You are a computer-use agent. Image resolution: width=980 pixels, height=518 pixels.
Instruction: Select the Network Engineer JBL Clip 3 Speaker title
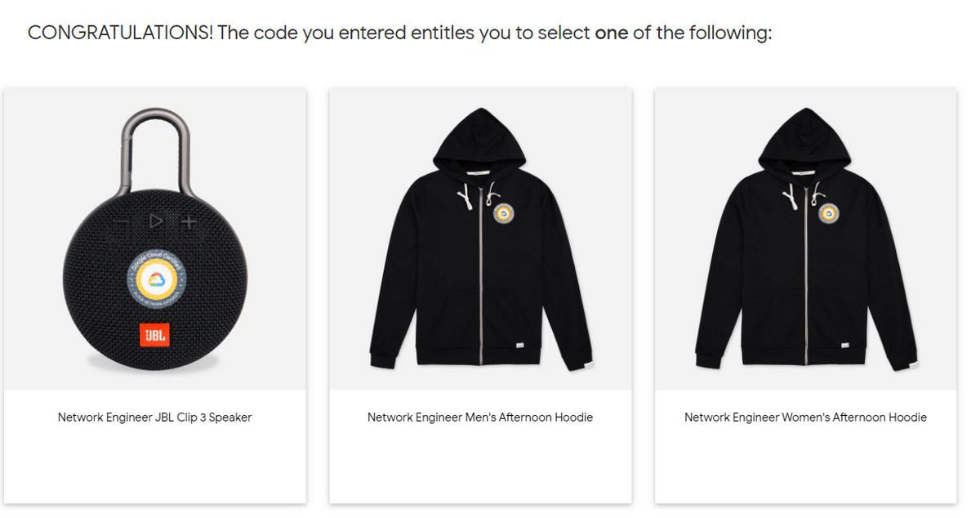pyautogui.click(x=155, y=418)
